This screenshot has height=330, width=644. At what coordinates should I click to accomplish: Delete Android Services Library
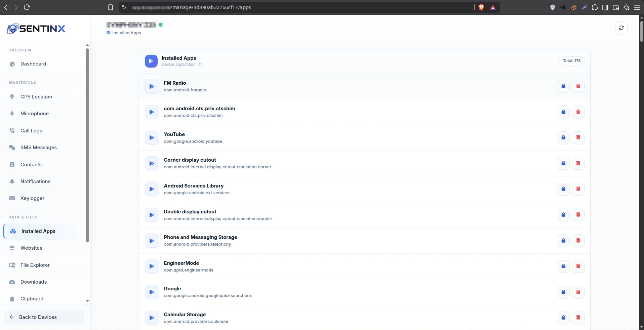click(x=578, y=189)
